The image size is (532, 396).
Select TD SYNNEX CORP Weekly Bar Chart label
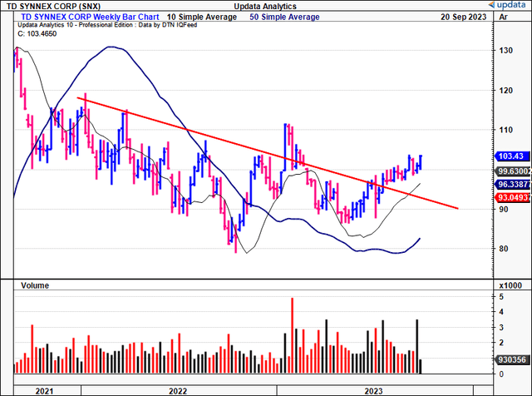click(90, 17)
